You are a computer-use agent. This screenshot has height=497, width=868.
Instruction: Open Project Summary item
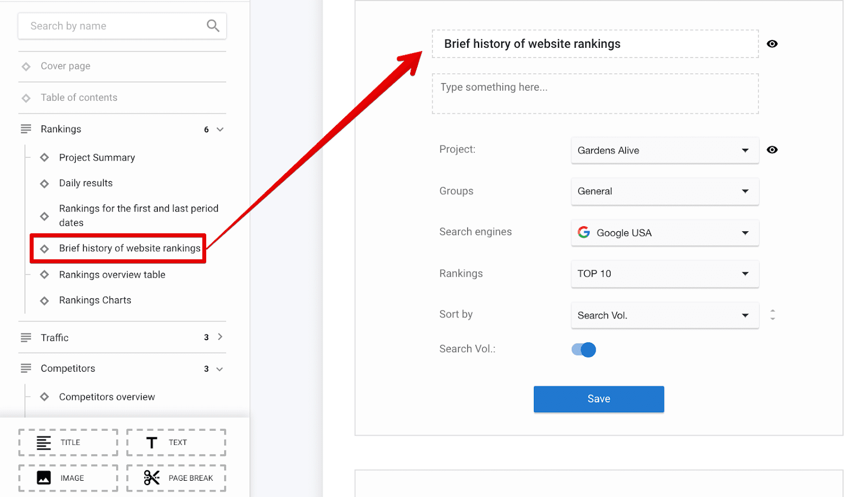tap(97, 157)
